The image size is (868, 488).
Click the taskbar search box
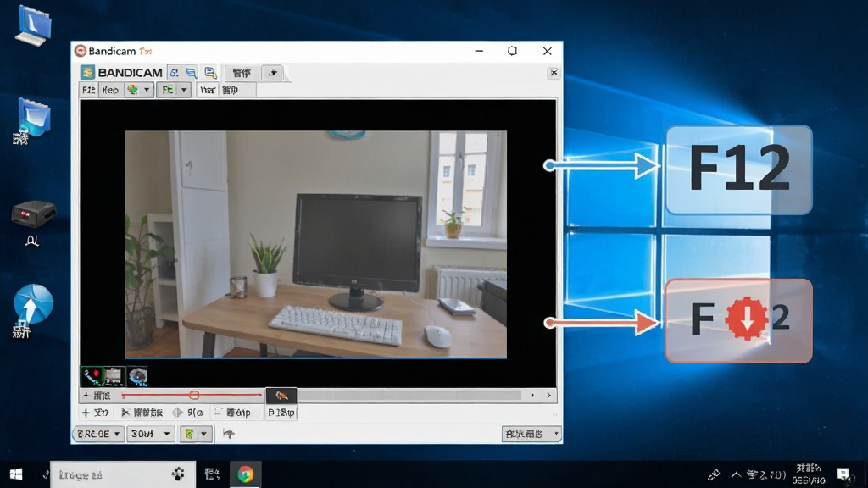point(122,474)
